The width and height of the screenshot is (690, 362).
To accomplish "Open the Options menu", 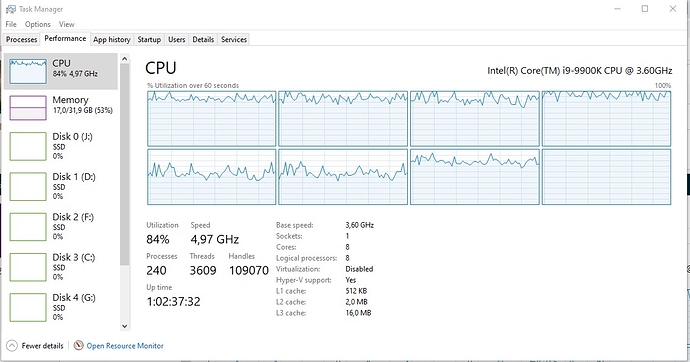I will click(x=37, y=24).
